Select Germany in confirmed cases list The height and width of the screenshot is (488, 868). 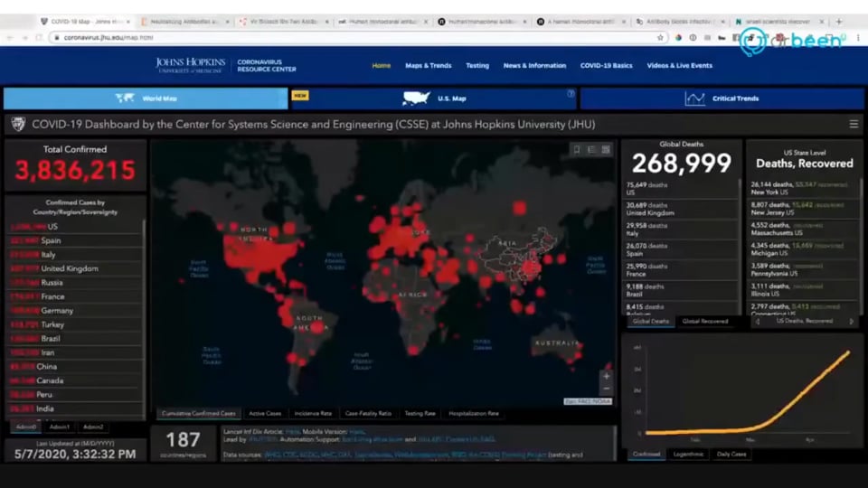[75, 310]
